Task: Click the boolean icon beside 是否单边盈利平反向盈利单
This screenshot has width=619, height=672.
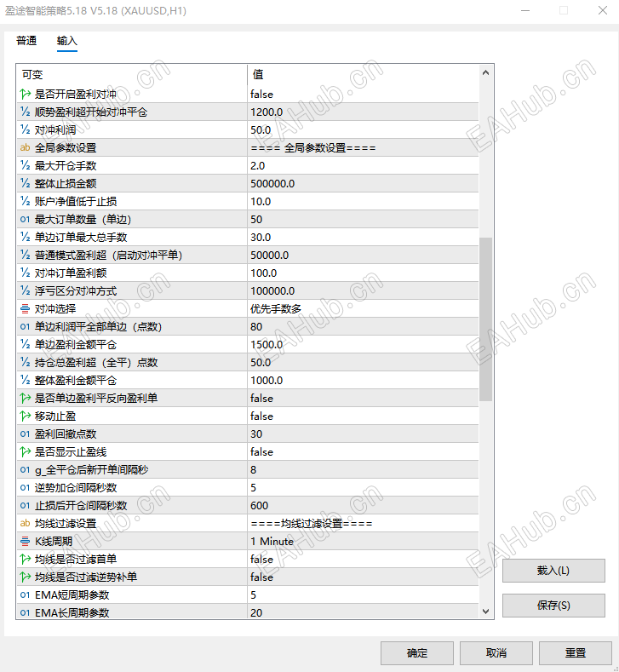Action: pyautogui.click(x=26, y=398)
